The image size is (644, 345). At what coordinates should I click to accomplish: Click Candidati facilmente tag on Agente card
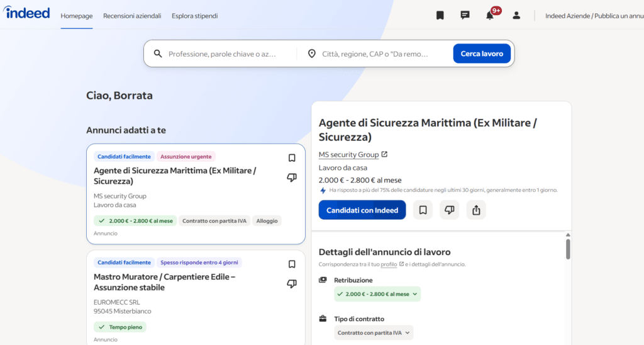click(124, 157)
